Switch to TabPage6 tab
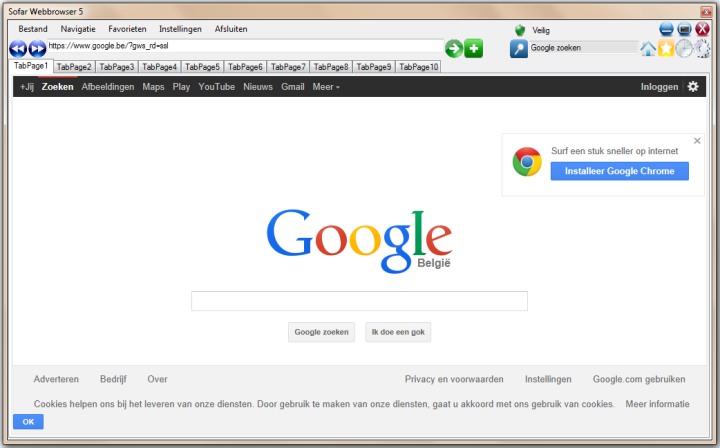 [x=245, y=67]
